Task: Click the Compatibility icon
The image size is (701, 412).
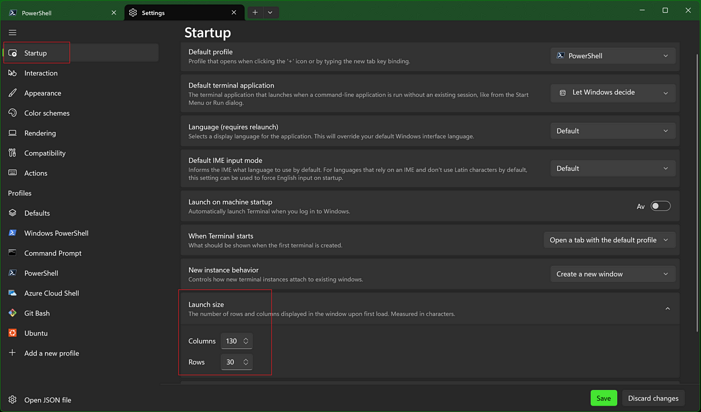Action: point(13,153)
